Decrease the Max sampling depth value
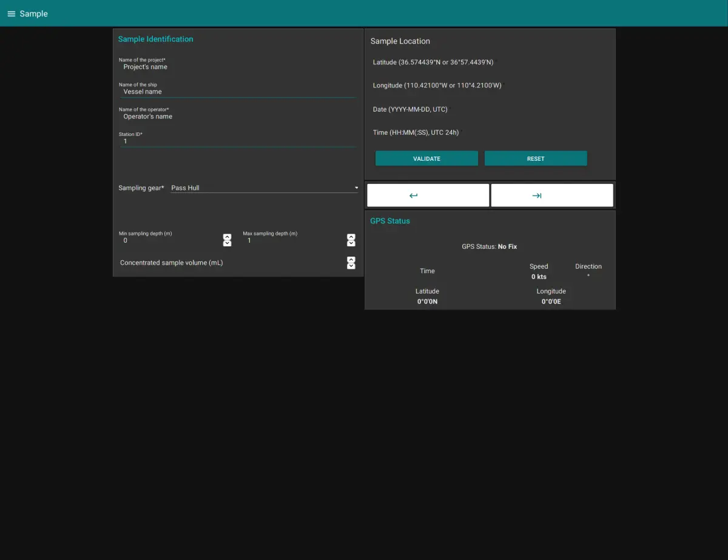Image resolution: width=728 pixels, height=560 pixels. (351, 243)
